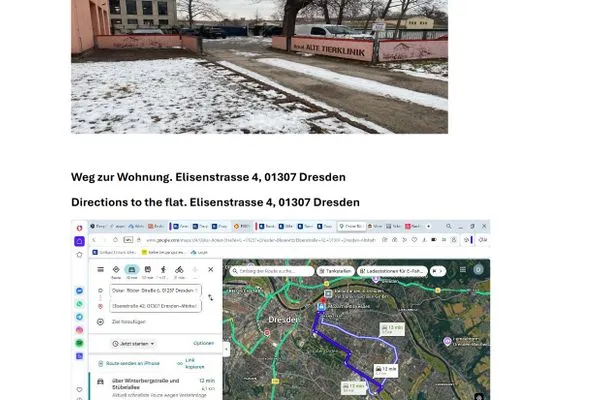
Task: Open the purple app icon in sidebar
Action: click(79, 356)
